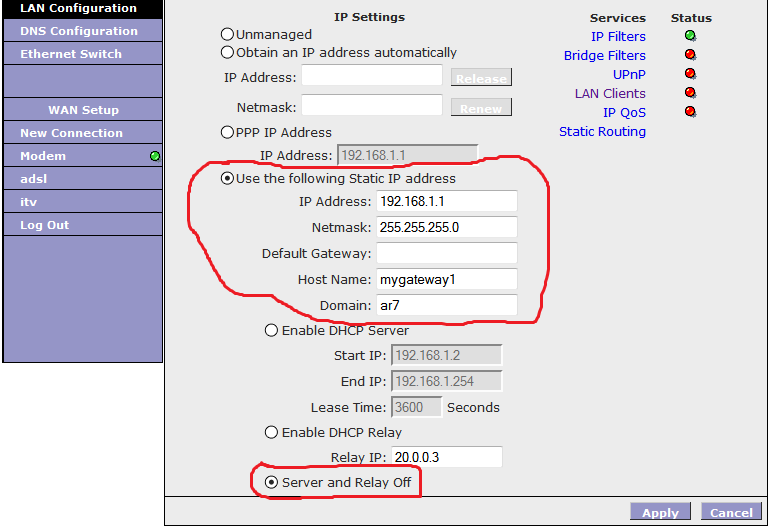Click the Services column heading
The image size is (768, 531).
618,18
